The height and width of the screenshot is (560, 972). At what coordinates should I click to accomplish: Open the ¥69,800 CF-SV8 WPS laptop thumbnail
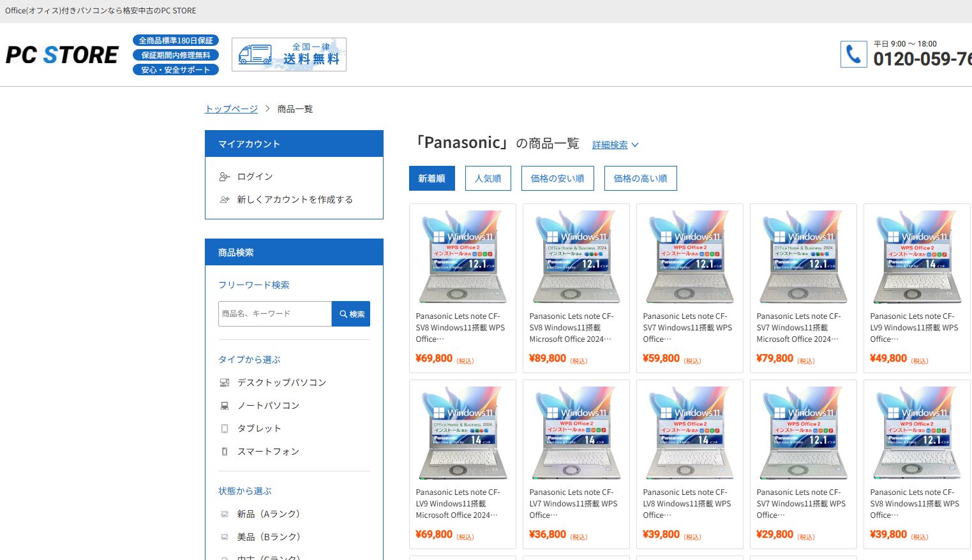(463, 257)
